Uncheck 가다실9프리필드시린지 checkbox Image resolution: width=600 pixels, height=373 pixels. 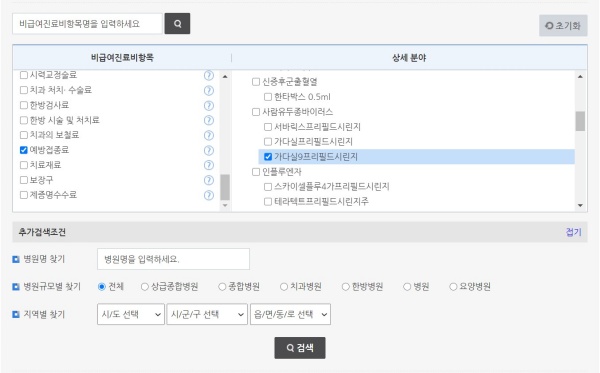(268, 156)
